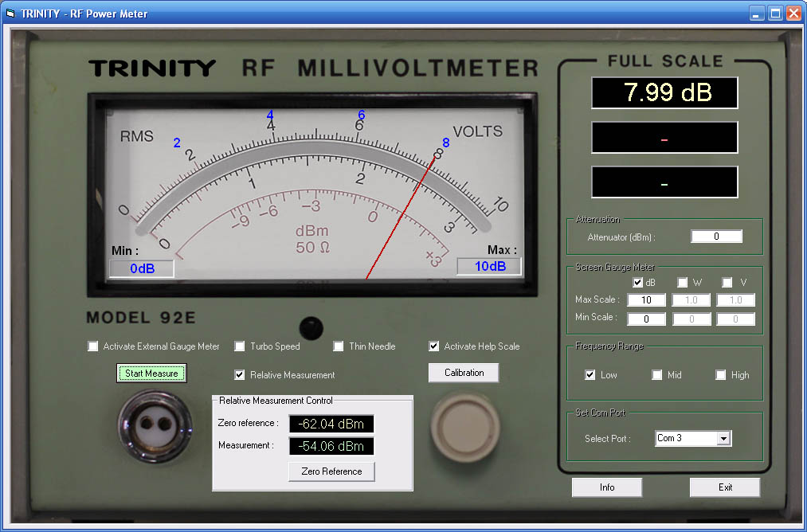
Task: Click the round calibration knob
Action: pos(464,428)
